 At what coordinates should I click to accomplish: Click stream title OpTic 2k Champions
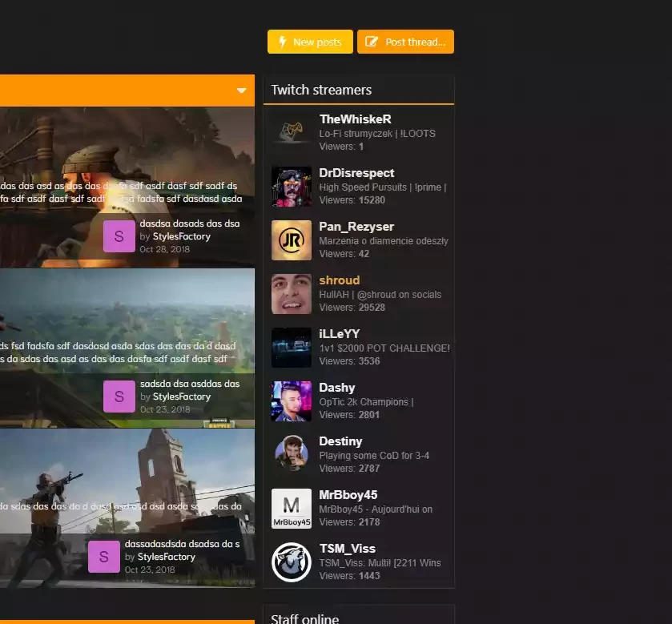click(x=366, y=401)
